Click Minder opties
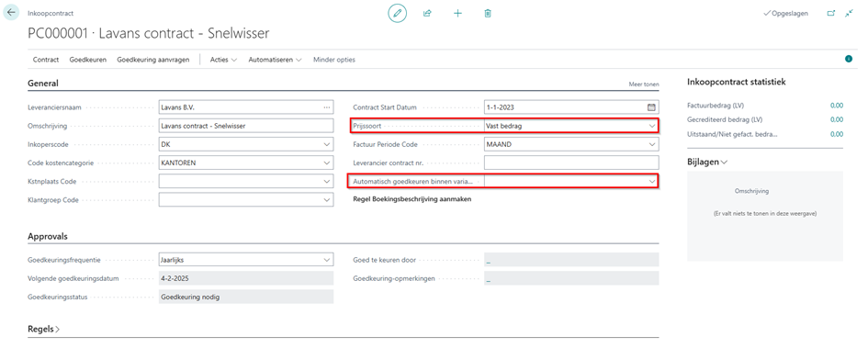 (334, 59)
